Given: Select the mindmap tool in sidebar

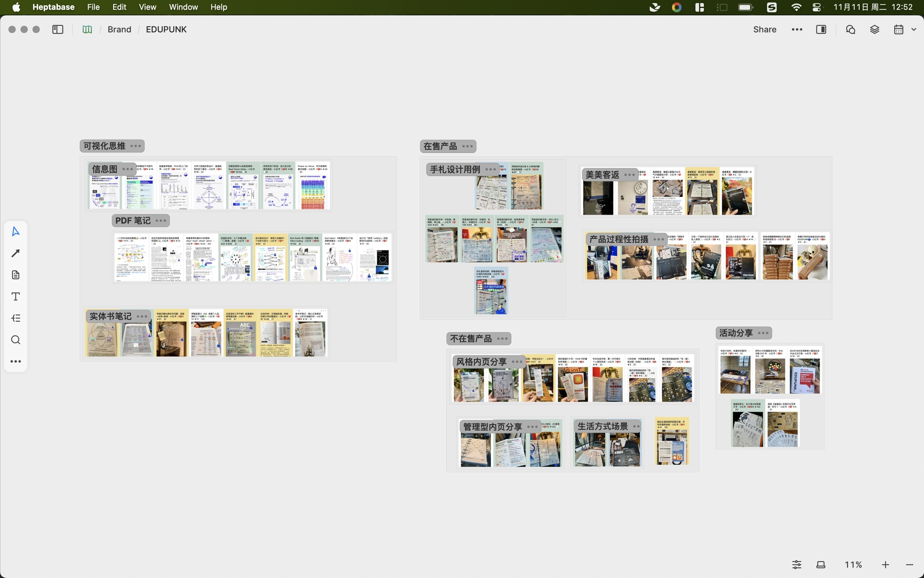Looking at the screenshot, I should pyautogui.click(x=15, y=318).
